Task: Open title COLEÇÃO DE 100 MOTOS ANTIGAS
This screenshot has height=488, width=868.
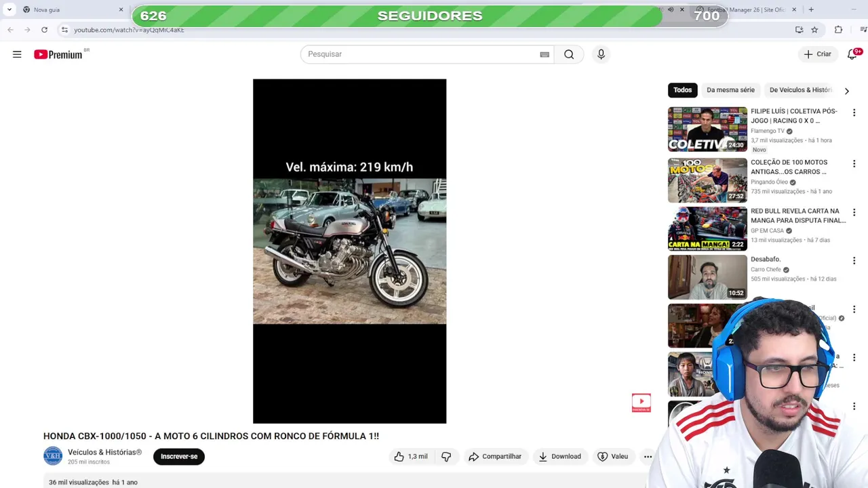Action: click(789, 167)
